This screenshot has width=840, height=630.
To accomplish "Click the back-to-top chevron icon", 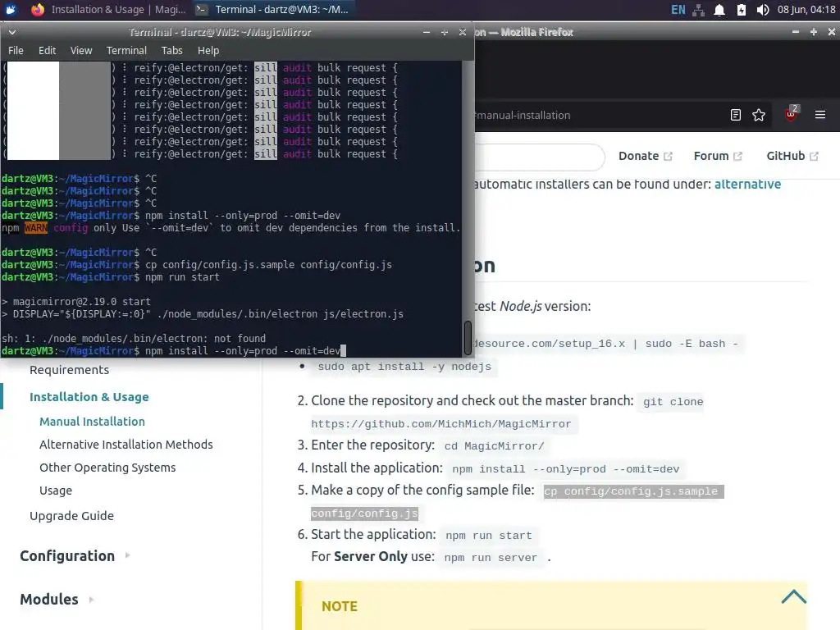I will click(793, 597).
